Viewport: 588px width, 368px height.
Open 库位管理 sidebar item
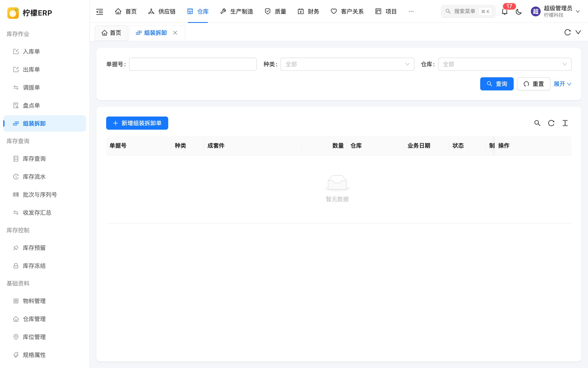45,337
